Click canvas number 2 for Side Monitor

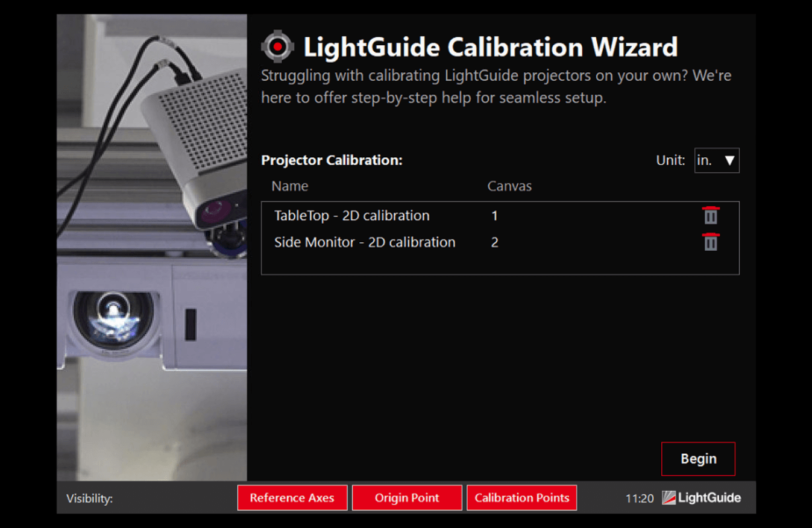pyautogui.click(x=494, y=242)
